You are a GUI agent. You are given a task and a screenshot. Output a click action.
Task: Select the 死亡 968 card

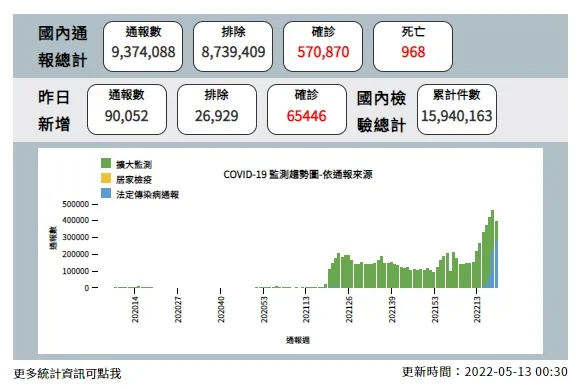coord(413,46)
